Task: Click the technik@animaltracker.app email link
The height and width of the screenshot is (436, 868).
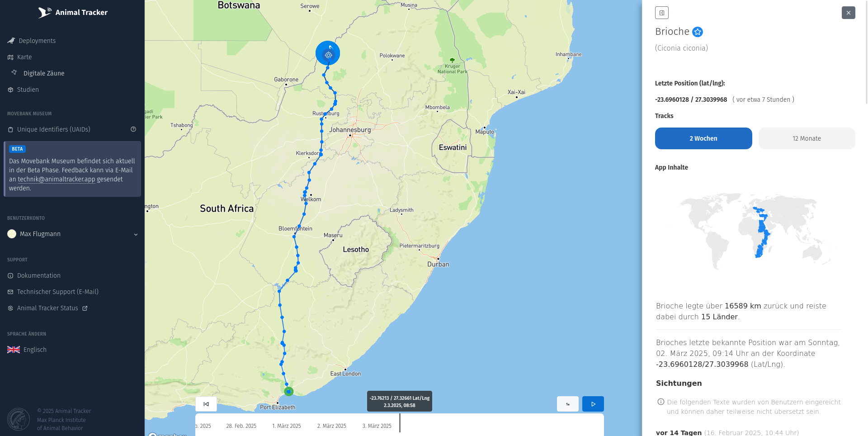Action: (57, 179)
